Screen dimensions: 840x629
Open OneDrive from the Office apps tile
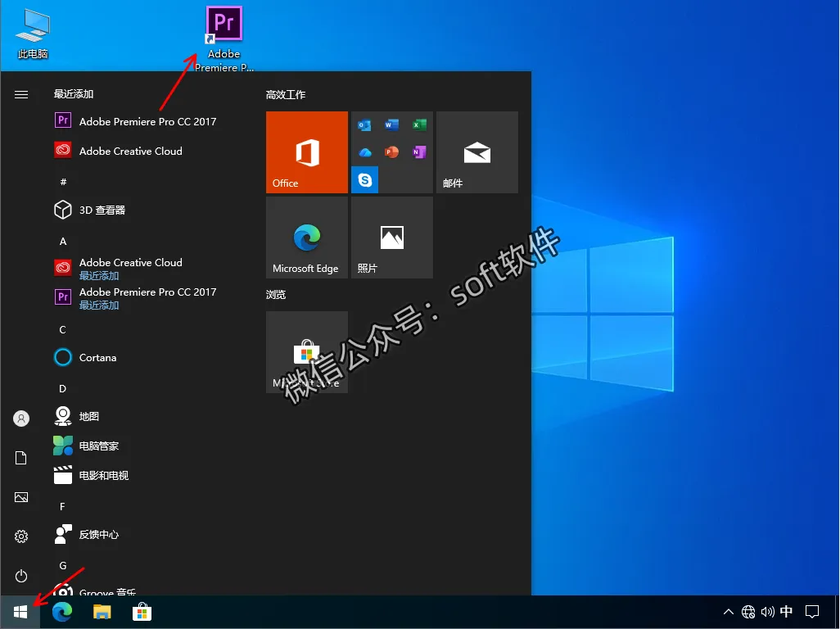pos(365,152)
